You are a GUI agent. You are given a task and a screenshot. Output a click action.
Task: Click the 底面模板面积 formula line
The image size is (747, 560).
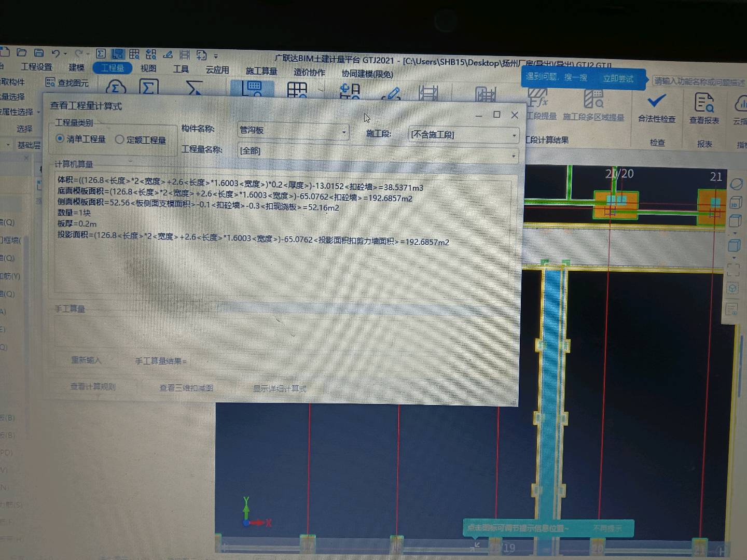point(235,195)
